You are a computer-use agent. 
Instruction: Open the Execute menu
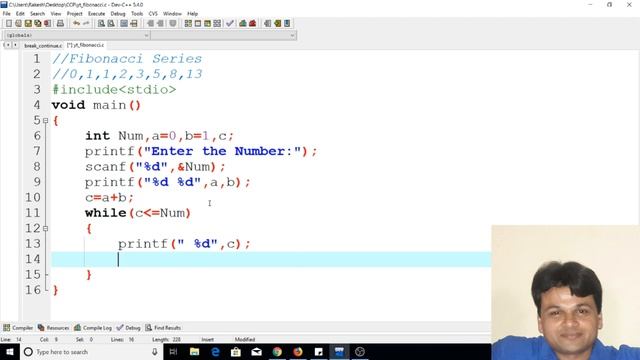click(97, 13)
